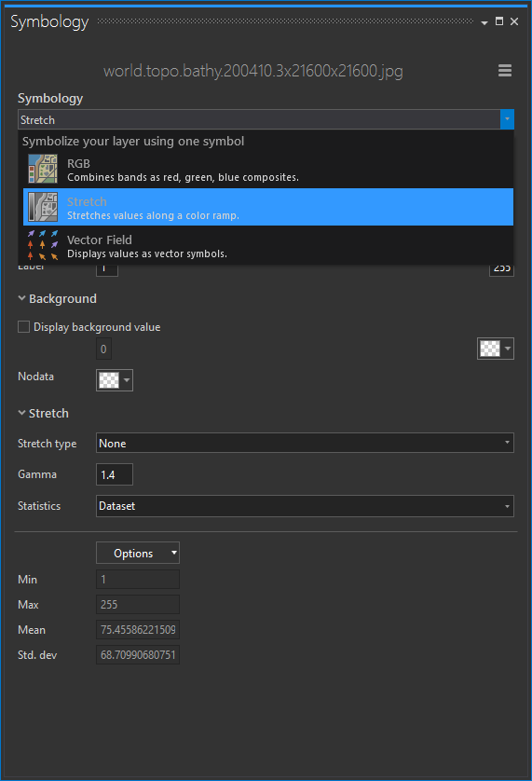Open the Nodata color picker

pos(114,380)
